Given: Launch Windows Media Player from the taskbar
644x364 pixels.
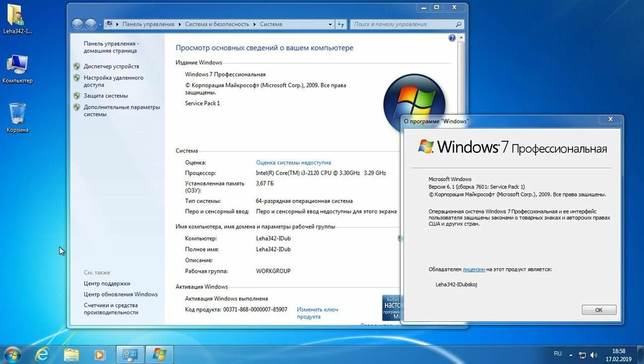Looking at the screenshot, I should point(100,355).
